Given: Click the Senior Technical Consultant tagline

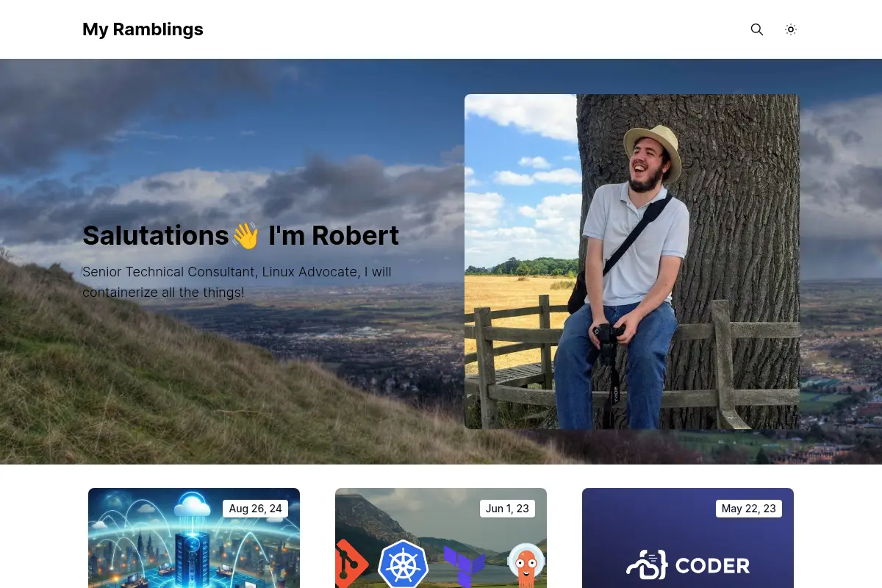Looking at the screenshot, I should 237,282.
